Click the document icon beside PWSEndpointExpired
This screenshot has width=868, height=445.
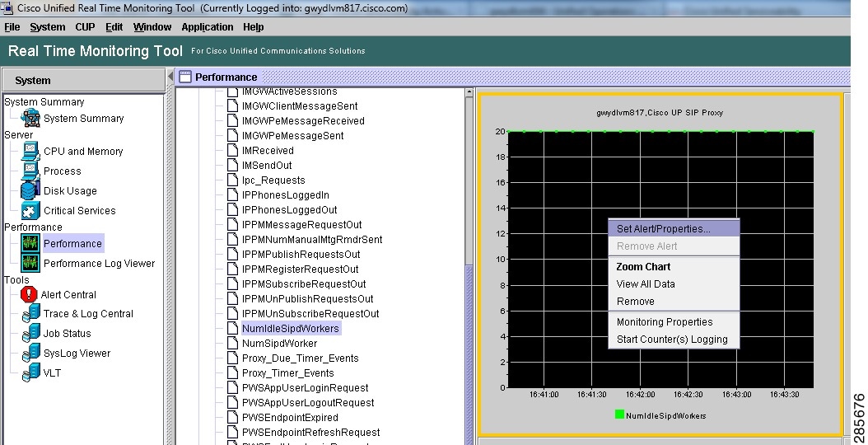click(233, 417)
